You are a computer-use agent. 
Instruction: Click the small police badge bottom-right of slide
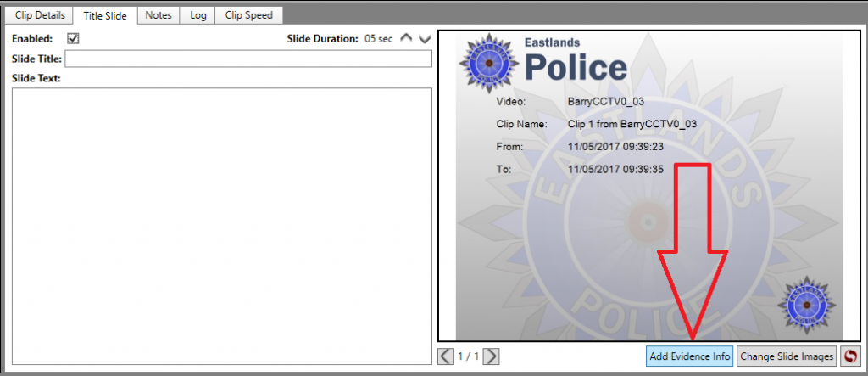coord(807,305)
